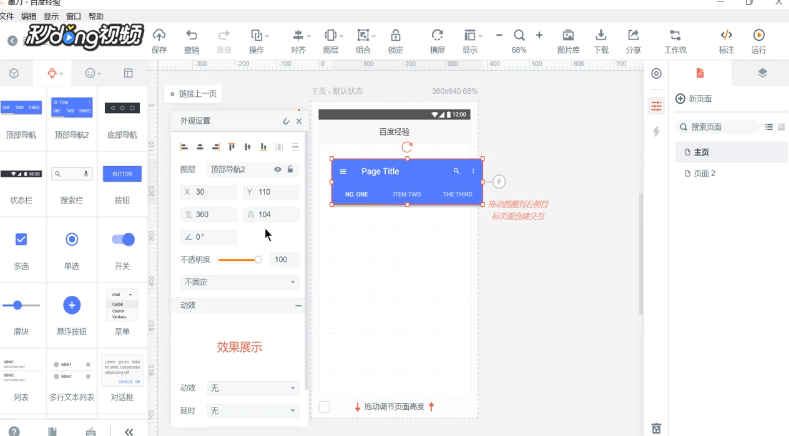The image size is (789, 436).
Task: Click the X position input field
Action: pos(208,192)
